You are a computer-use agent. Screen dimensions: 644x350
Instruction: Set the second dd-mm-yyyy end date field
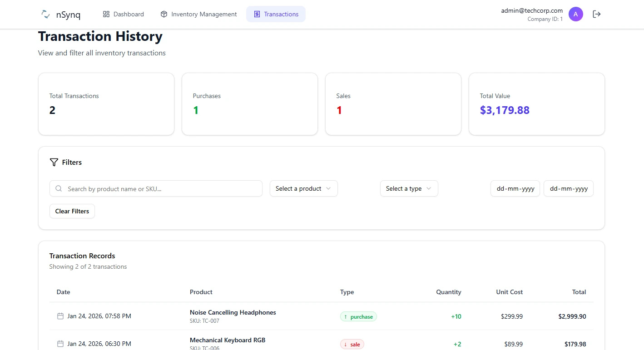tap(568, 188)
